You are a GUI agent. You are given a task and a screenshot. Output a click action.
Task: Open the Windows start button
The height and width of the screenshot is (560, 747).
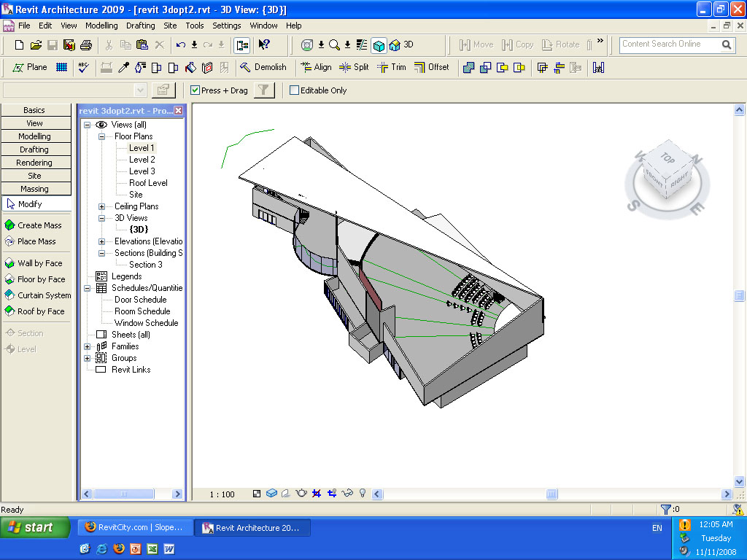(x=32, y=527)
